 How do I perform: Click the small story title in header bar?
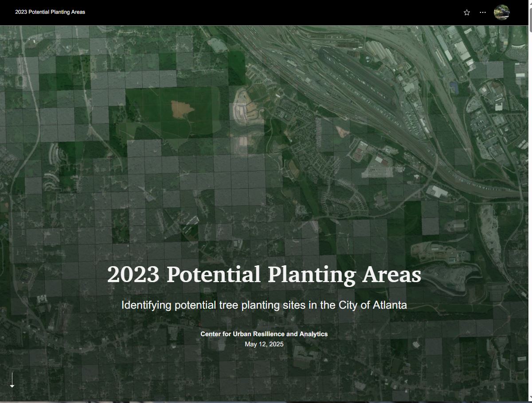point(50,12)
